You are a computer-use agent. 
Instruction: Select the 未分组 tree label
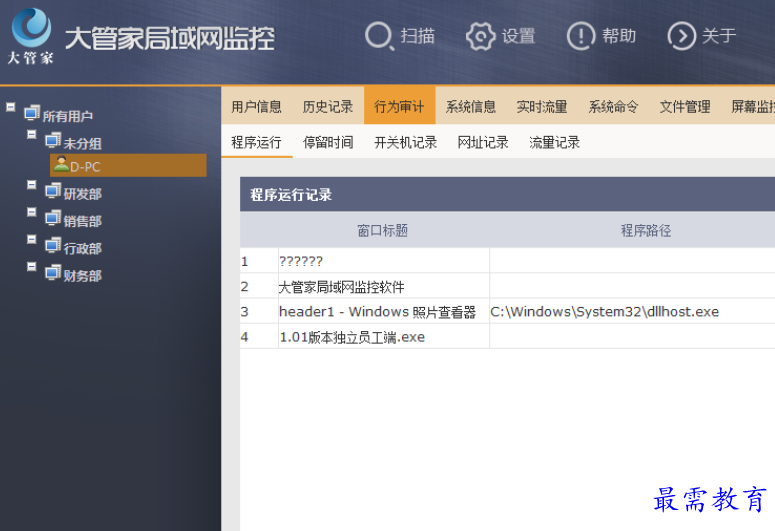(x=83, y=143)
